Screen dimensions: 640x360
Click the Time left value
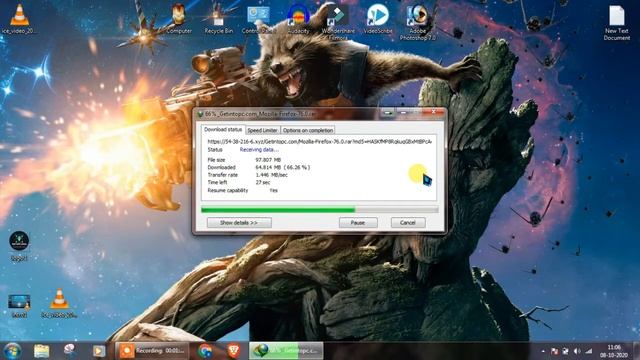point(263,182)
